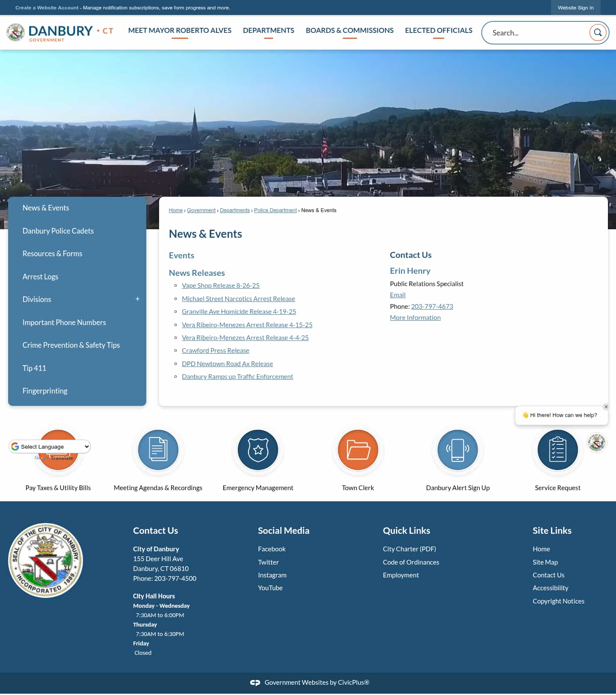Open Boards & Commissions menu
The image size is (616, 695).
click(349, 30)
